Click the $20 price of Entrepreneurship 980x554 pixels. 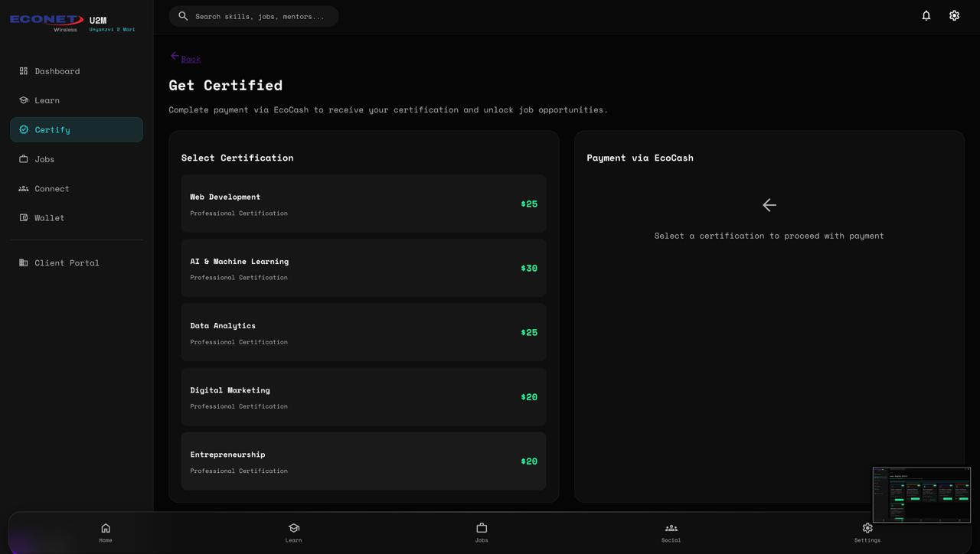[529, 461]
